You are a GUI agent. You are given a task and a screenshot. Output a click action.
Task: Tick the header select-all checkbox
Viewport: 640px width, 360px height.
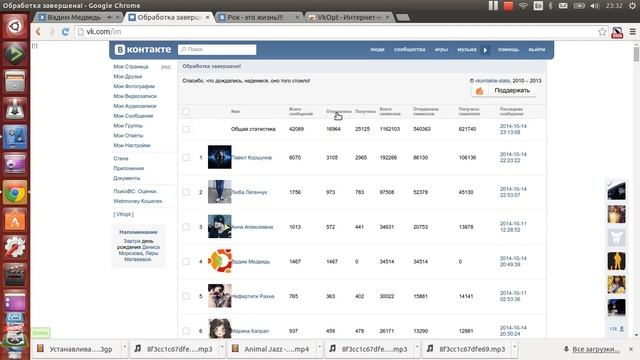[x=186, y=111]
